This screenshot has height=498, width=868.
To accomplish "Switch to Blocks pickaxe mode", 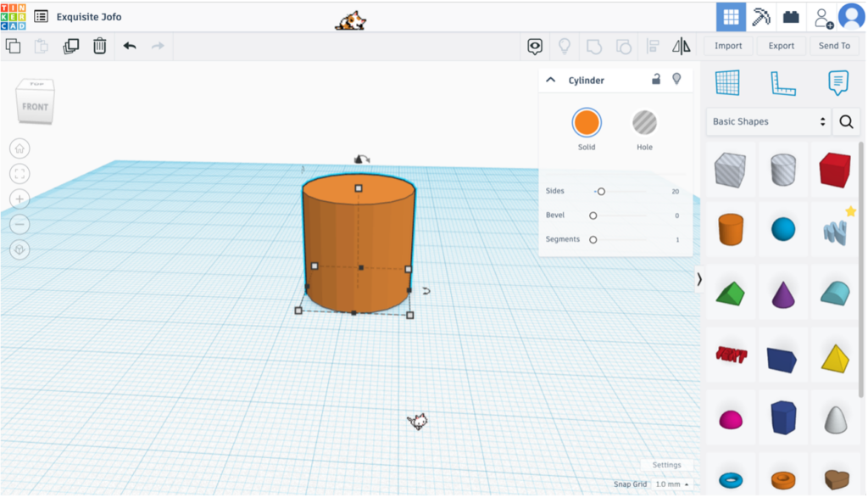I will (761, 17).
